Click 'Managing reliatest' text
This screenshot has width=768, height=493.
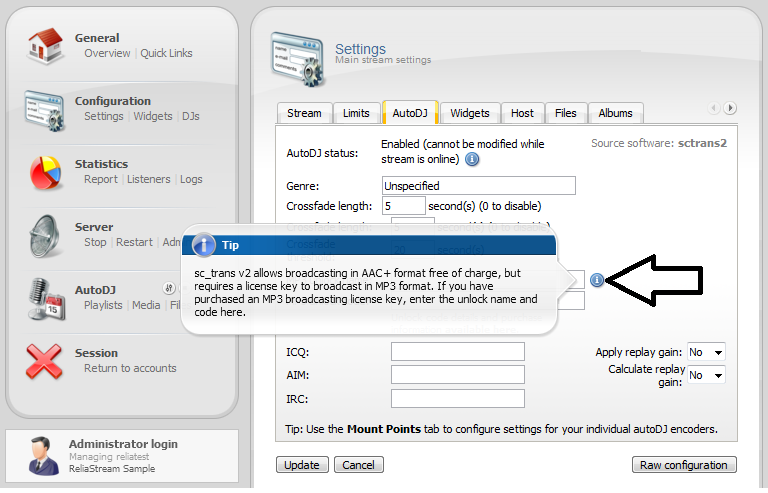pyautogui.click(x=109, y=457)
